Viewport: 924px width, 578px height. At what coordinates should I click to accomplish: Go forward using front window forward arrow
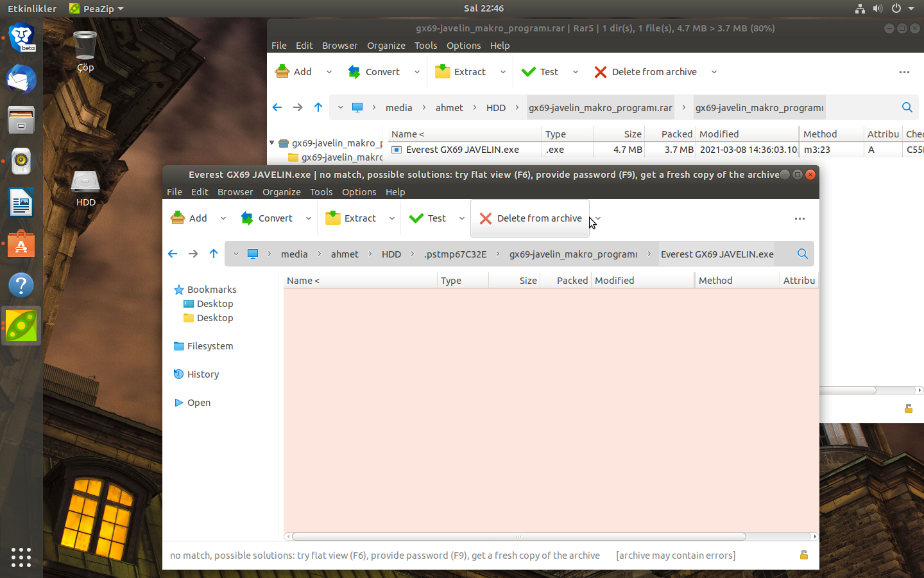[x=193, y=254]
